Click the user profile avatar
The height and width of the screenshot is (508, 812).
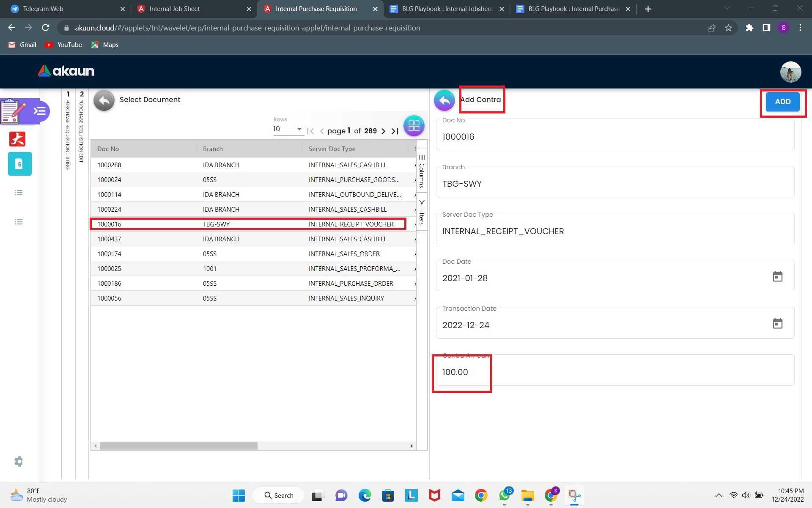[x=790, y=72]
